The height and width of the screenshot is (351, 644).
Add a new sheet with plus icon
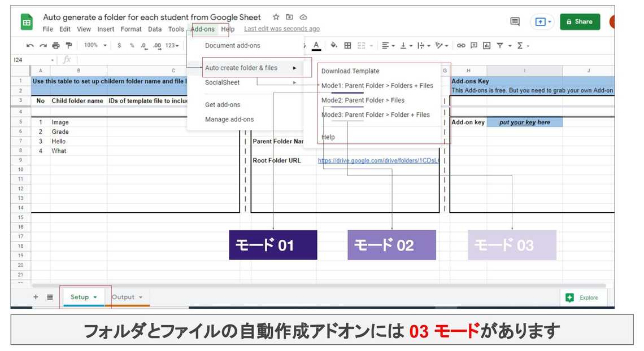[36, 297]
